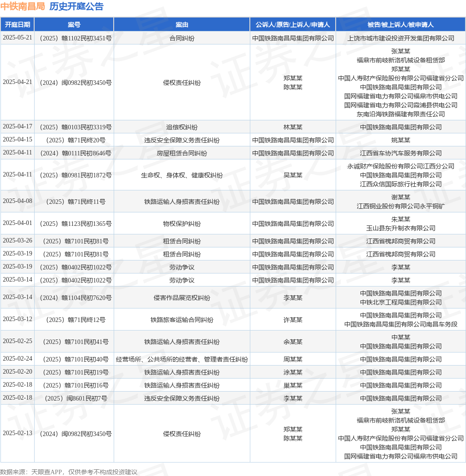Click the date 2025-04-17

click(18, 127)
